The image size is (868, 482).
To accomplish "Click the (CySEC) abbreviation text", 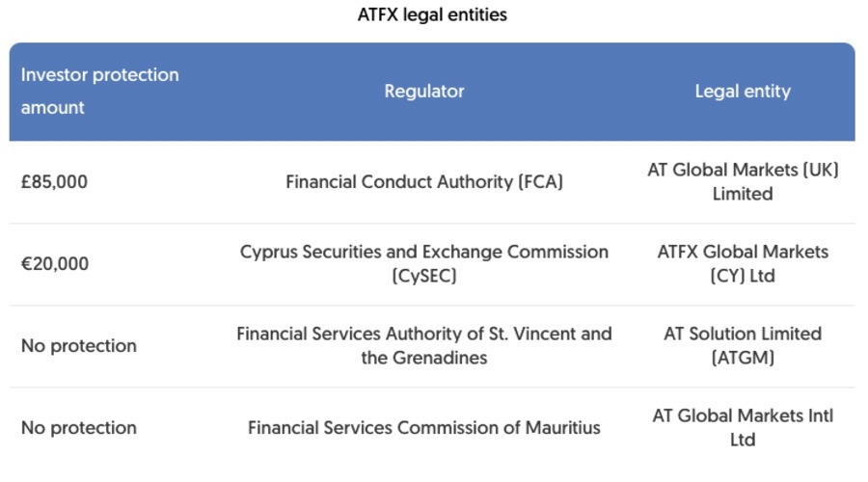I will pyautogui.click(x=424, y=277).
